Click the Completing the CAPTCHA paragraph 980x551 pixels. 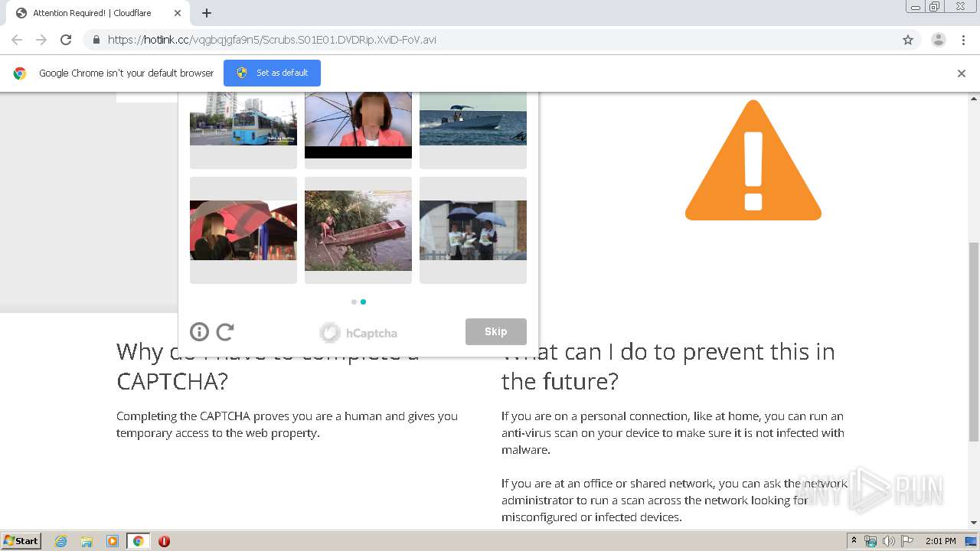tap(287, 425)
